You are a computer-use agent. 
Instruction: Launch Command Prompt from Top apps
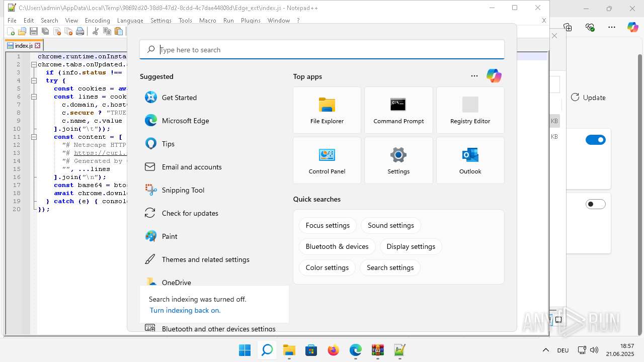(x=398, y=110)
